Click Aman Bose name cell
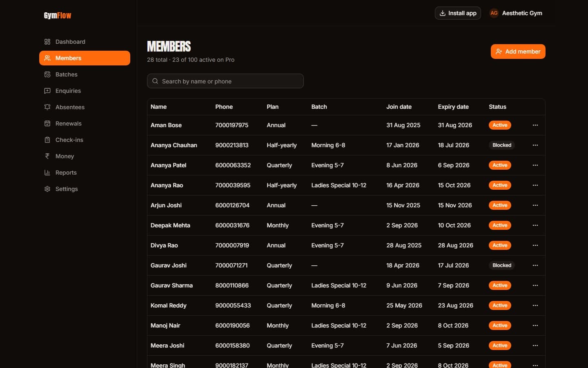 166,125
